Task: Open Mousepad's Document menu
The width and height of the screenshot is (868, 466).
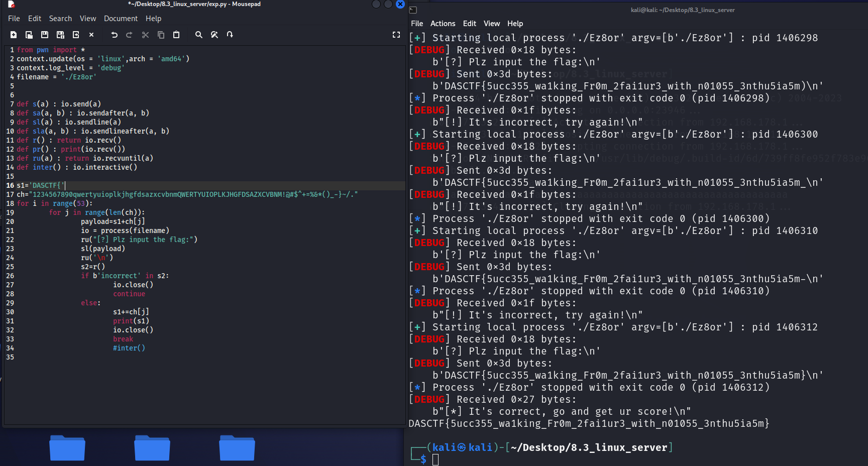Action: coord(121,19)
